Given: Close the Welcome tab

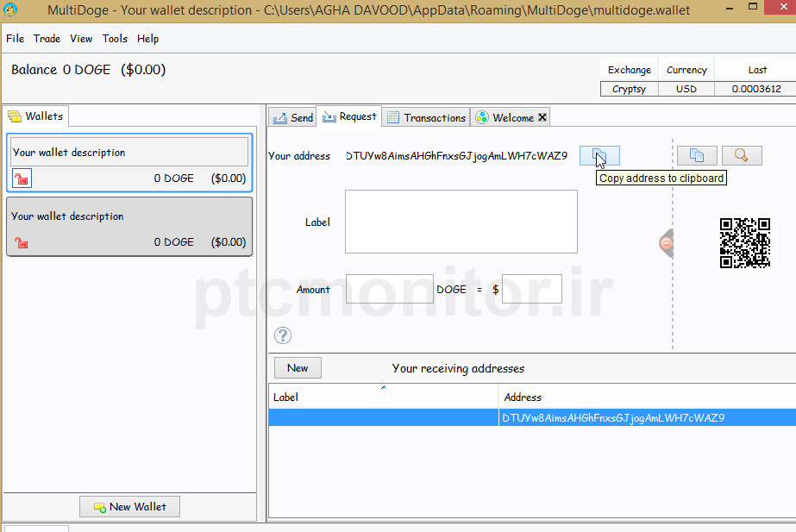Looking at the screenshot, I should pos(542,117).
